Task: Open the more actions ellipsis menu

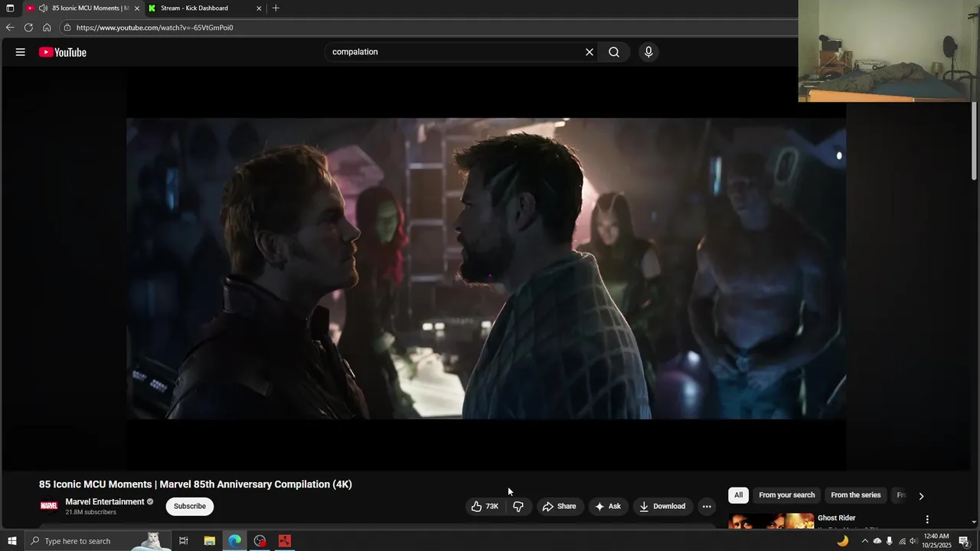Action: tap(707, 507)
